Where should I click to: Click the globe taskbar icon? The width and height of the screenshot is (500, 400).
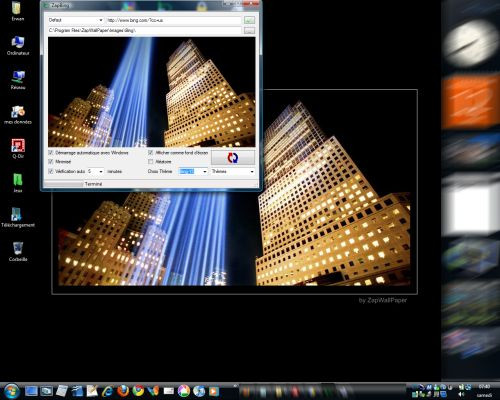(x=199, y=391)
